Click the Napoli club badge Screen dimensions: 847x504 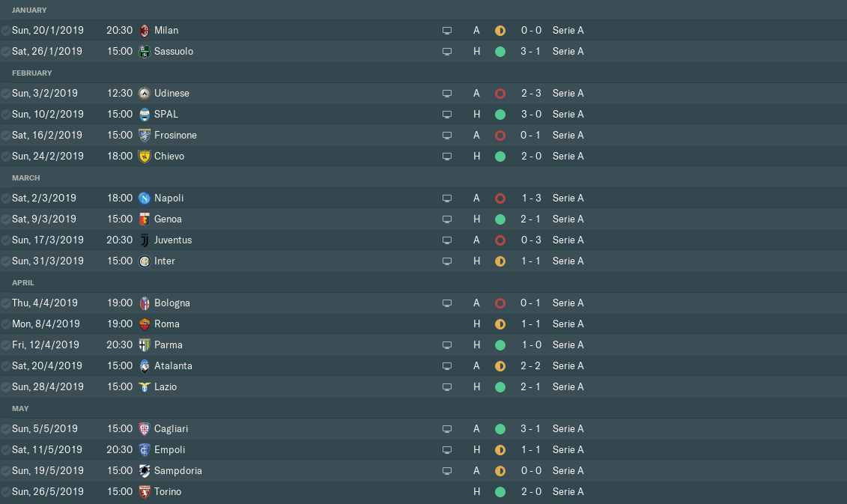[145, 198]
